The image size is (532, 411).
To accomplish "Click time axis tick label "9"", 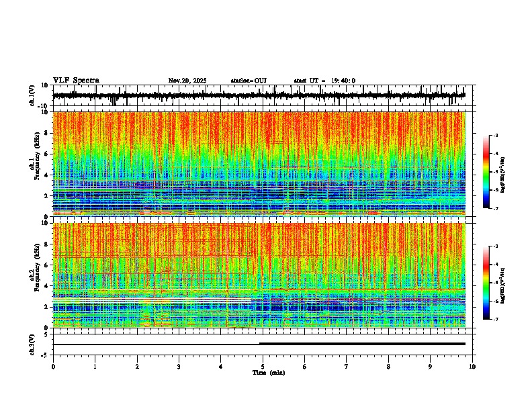I will click(431, 367).
